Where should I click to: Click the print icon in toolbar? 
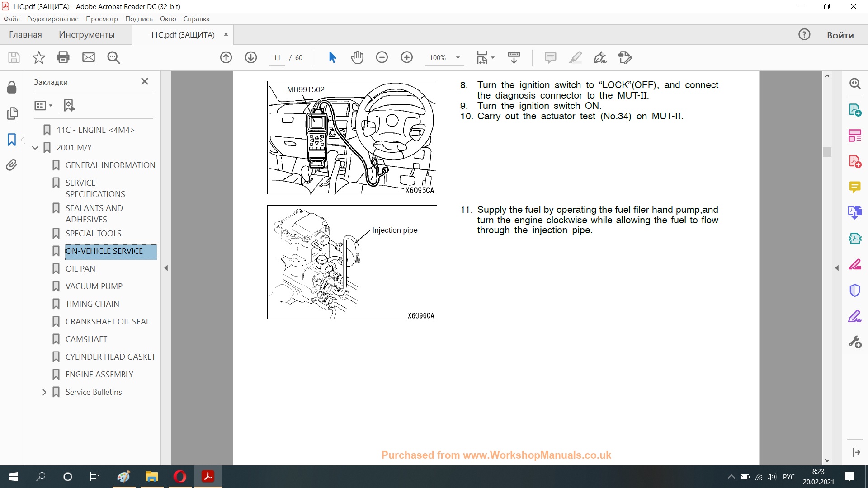pyautogui.click(x=63, y=57)
